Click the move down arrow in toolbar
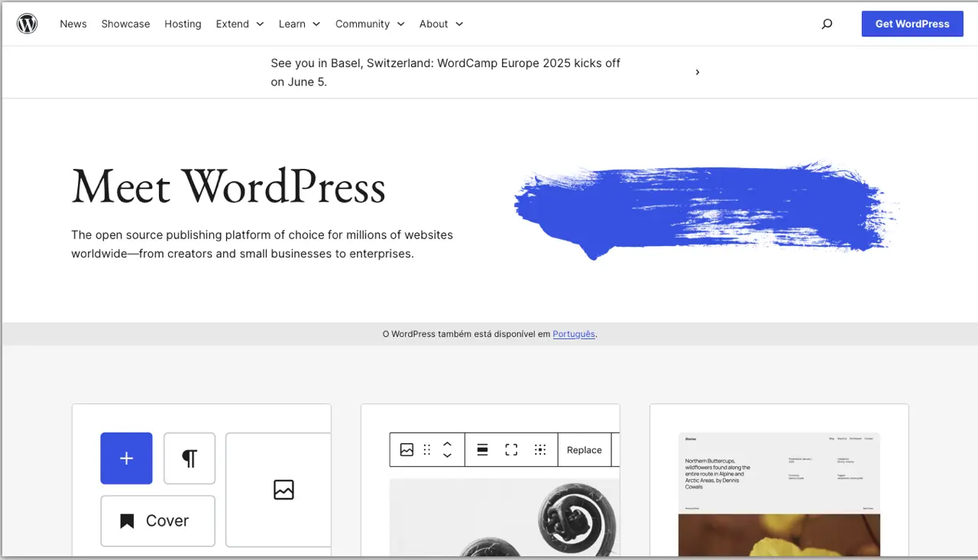Viewport: 978px width, 560px height. tap(448, 455)
